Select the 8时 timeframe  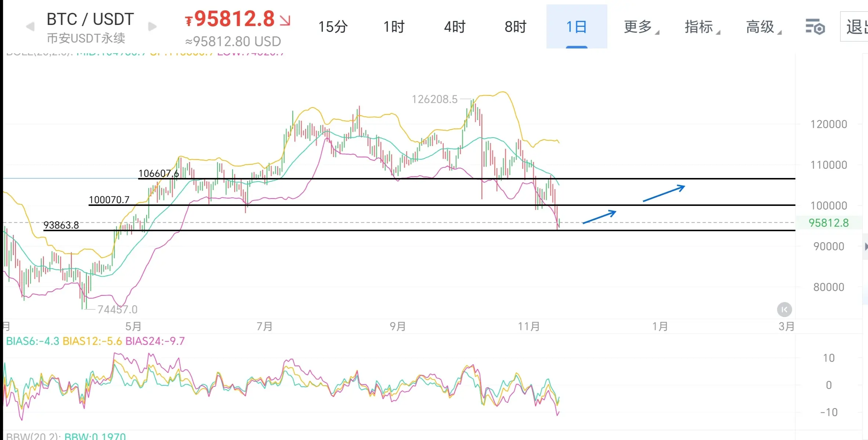[x=515, y=27]
